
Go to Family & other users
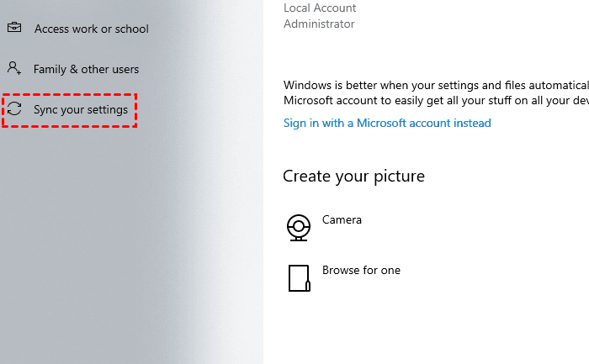[x=86, y=69]
